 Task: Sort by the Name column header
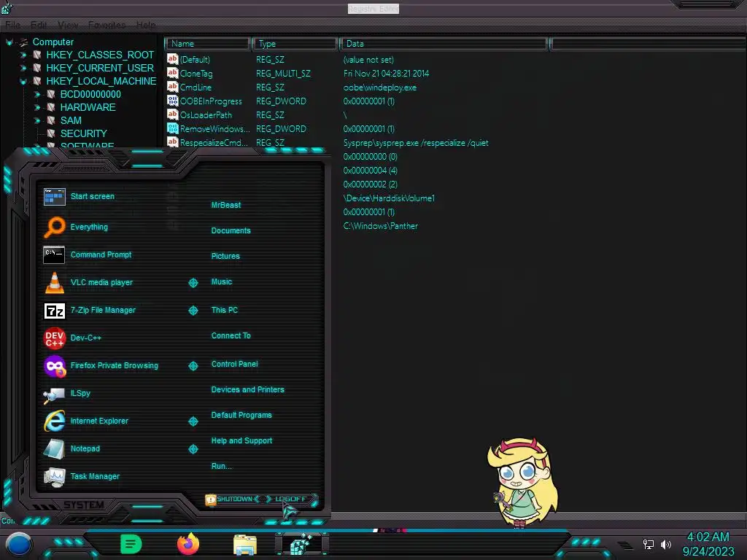208,44
